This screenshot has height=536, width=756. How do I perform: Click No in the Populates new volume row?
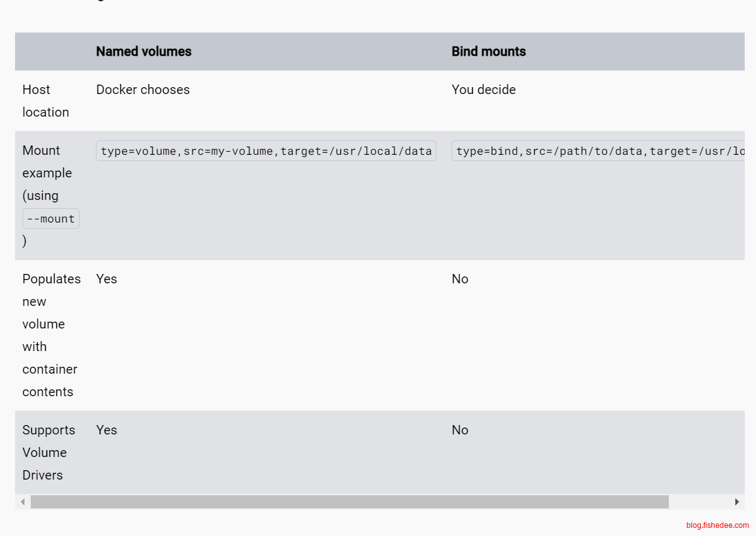pyautogui.click(x=459, y=279)
